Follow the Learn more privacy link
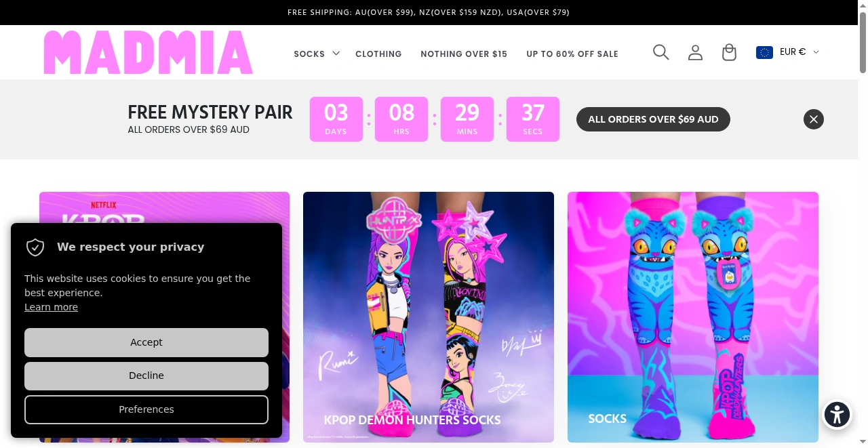This screenshot has height=448, width=868. tap(51, 307)
